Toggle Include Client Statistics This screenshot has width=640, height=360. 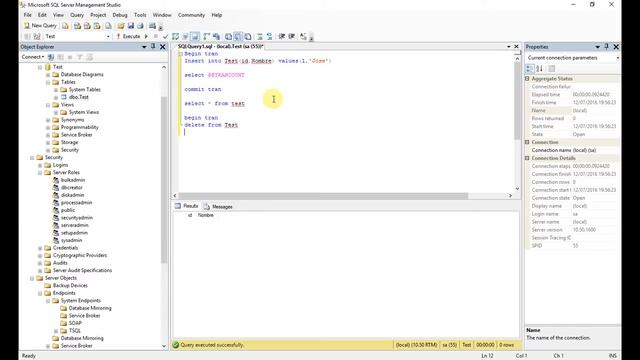(216, 36)
